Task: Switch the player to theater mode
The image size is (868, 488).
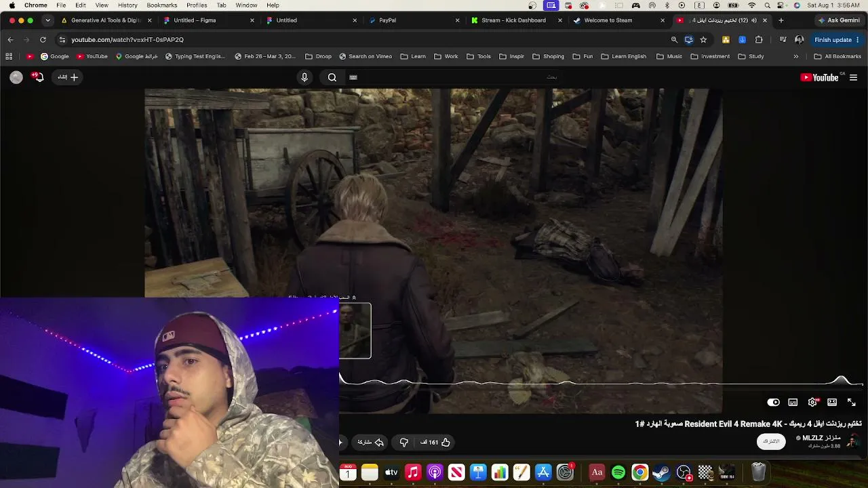Action: (x=832, y=402)
